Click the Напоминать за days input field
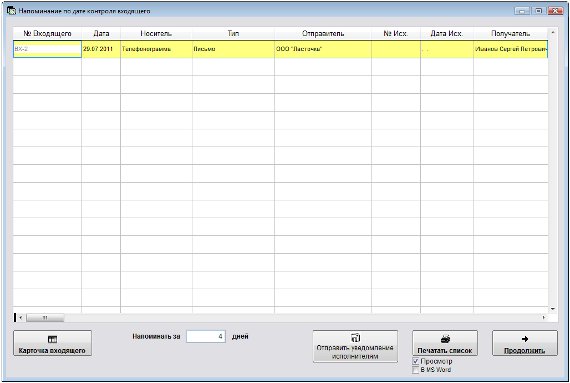Image resolution: width=570 pixels, height=383 pixels. [x=206, y=336]
